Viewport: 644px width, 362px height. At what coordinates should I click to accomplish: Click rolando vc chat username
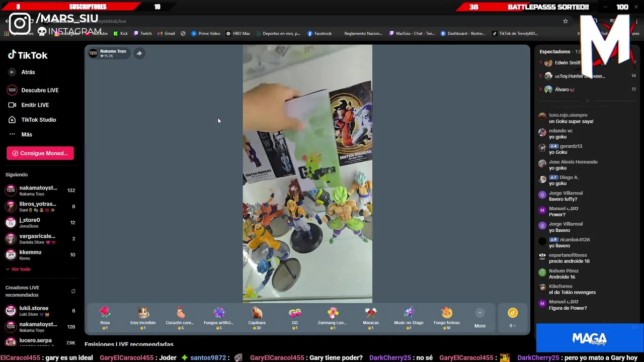pyautogui.click(x=560, y=131)
